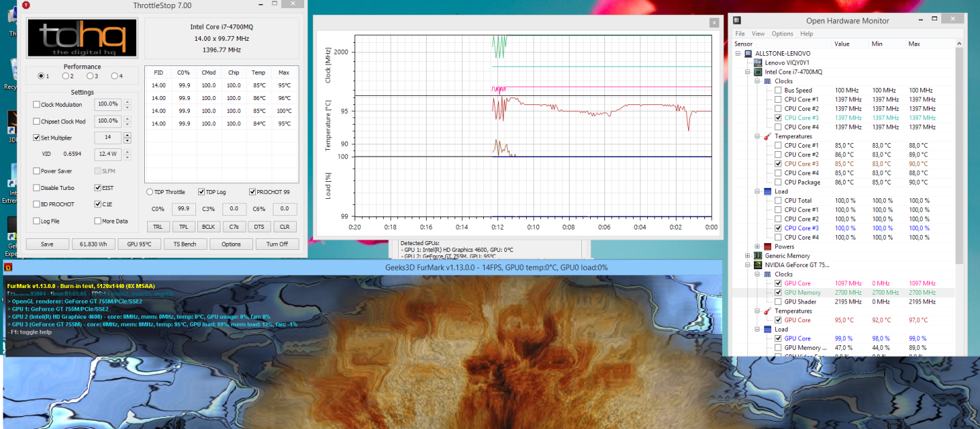Enable the Clock Modulation checkbox
This screenshot has width=980, height=429.
[37, 105]
